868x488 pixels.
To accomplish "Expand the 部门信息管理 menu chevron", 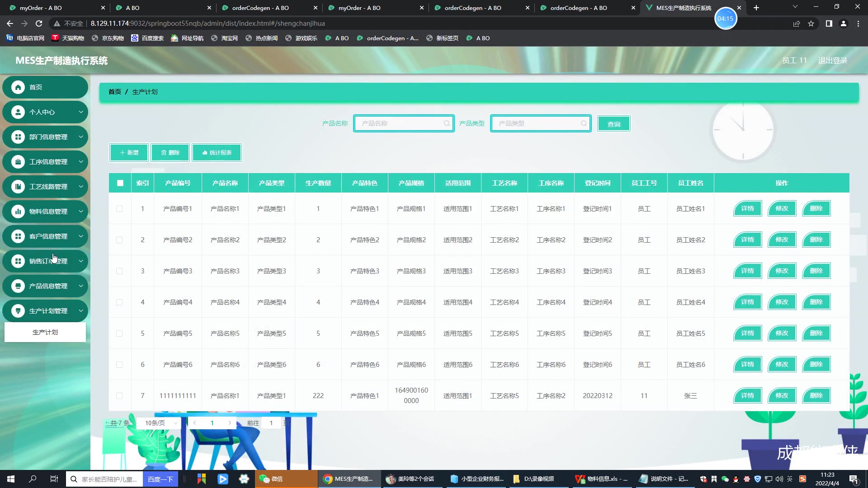I will coord(81,137).
